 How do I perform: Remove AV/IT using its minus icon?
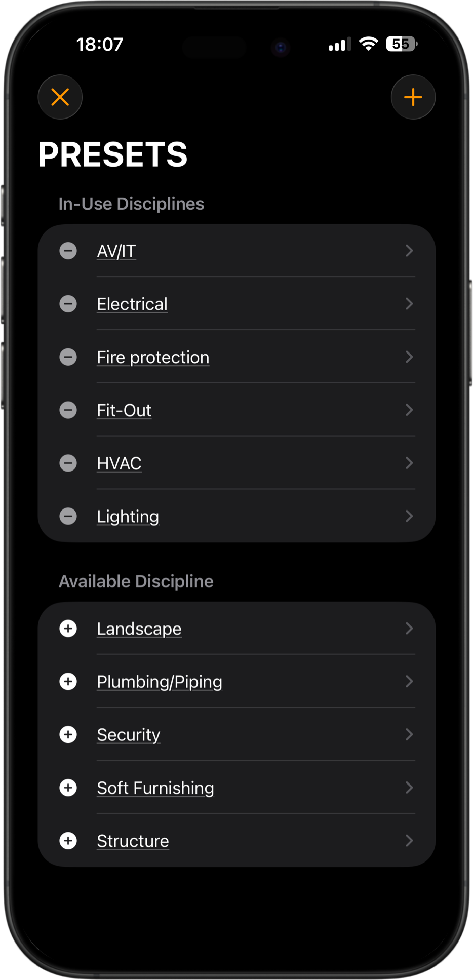68,251
